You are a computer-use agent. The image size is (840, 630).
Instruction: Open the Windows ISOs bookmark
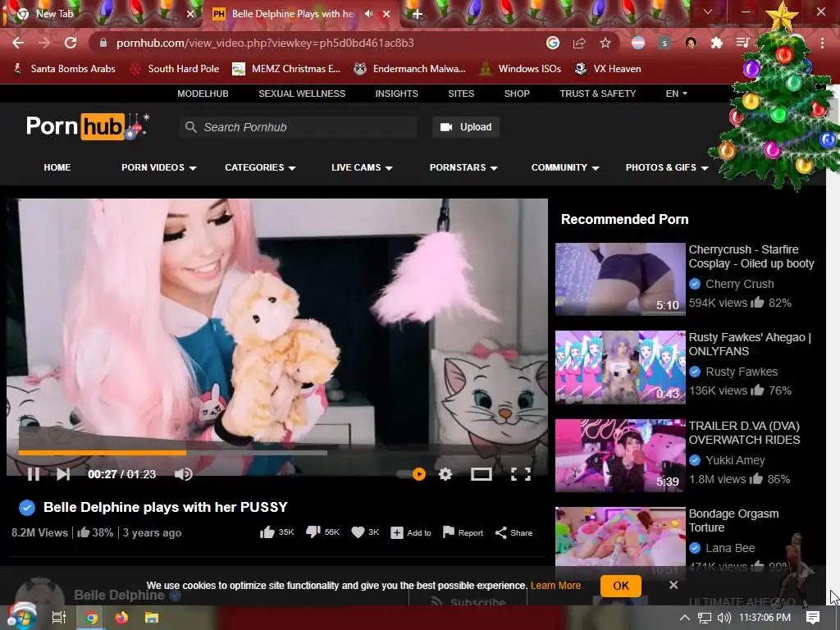point(520,69)
